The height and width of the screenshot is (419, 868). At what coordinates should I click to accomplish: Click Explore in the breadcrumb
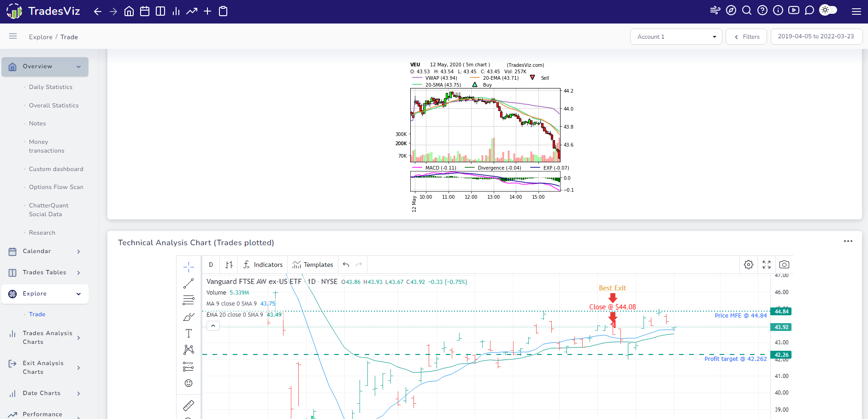tap(41, 37)
